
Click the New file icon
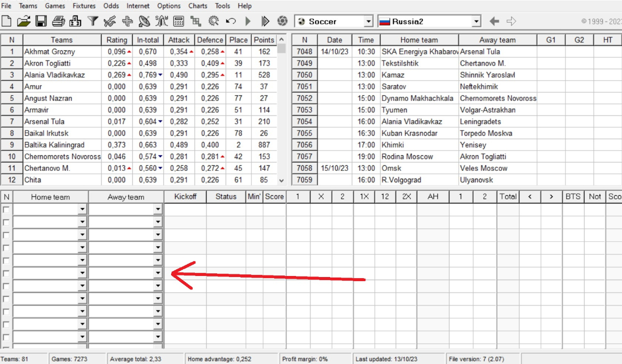[7, 21]
